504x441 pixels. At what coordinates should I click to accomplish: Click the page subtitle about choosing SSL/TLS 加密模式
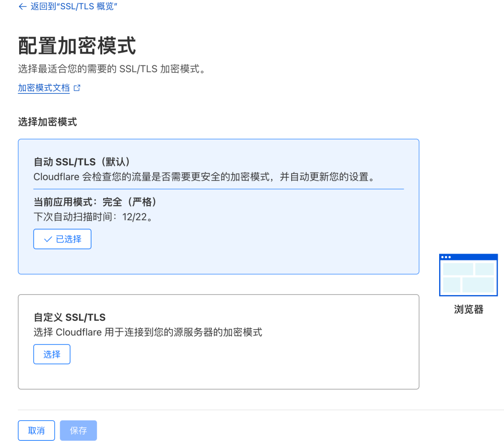[112, 69]
